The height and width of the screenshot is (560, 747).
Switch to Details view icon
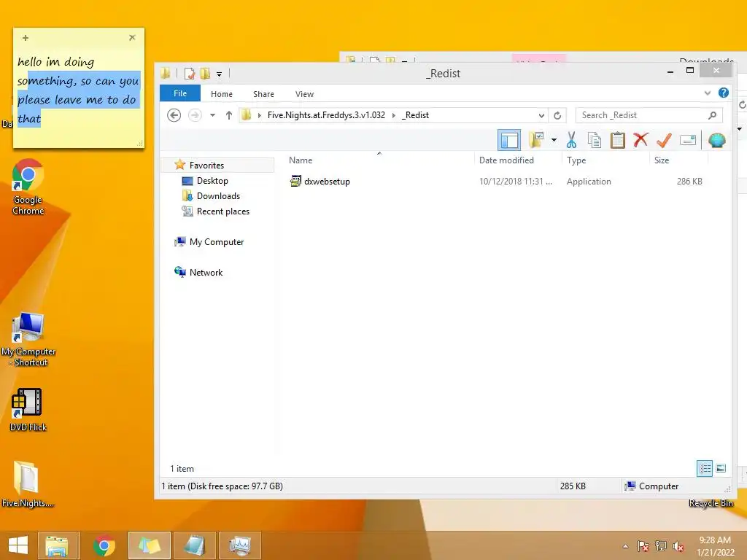tap(705, 469)
